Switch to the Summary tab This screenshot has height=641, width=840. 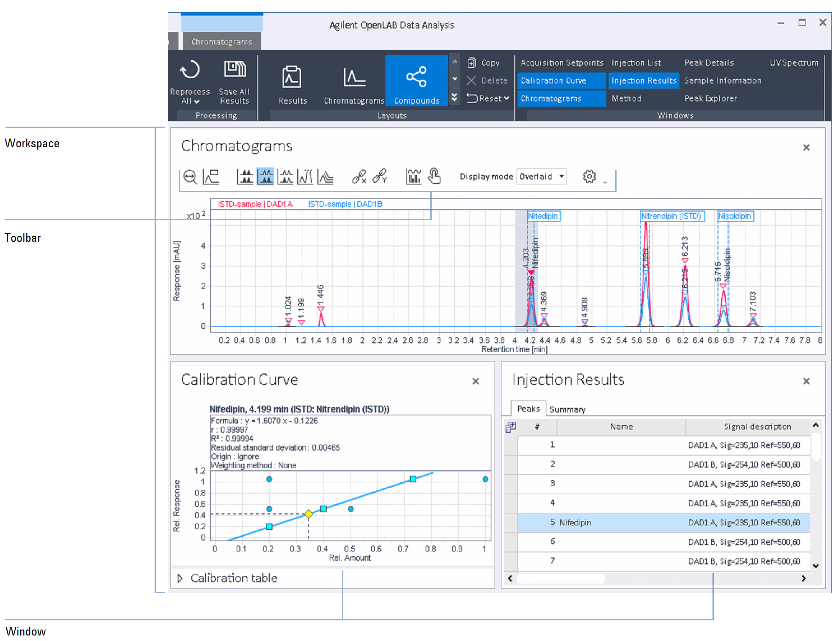[567, 409]
